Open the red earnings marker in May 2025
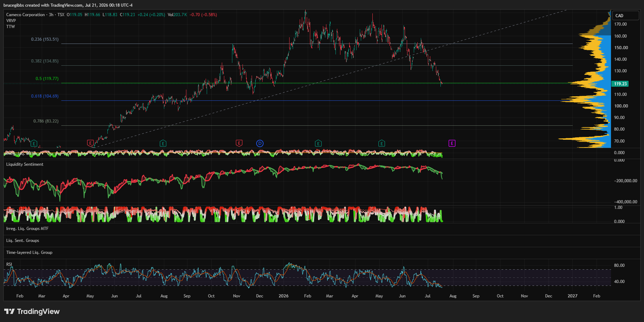Image resolution: width=644 pixels, height=322 pixels. point(90,143)
